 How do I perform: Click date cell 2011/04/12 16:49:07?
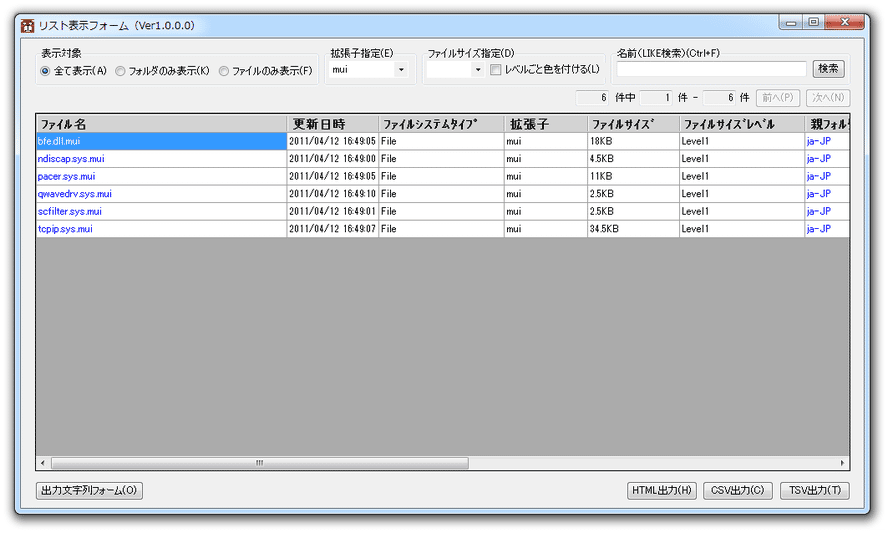[x=332, y=229]
